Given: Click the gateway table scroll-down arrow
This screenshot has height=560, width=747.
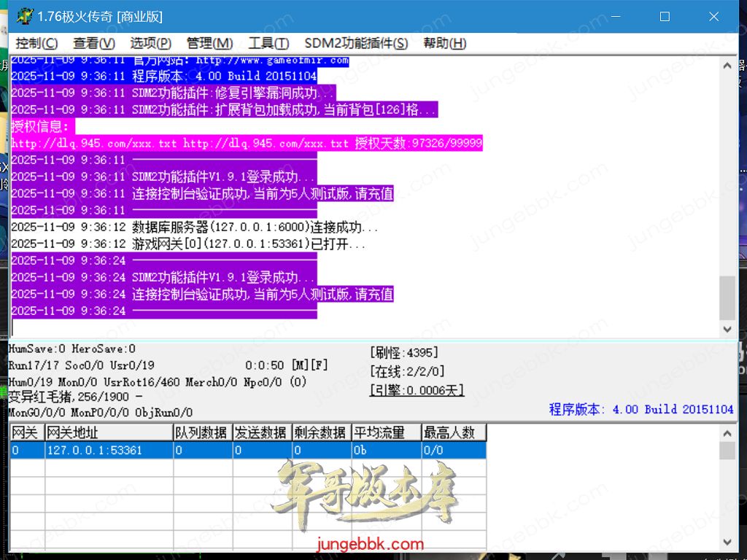Looking at the screenshot, I should click(727, 542).
